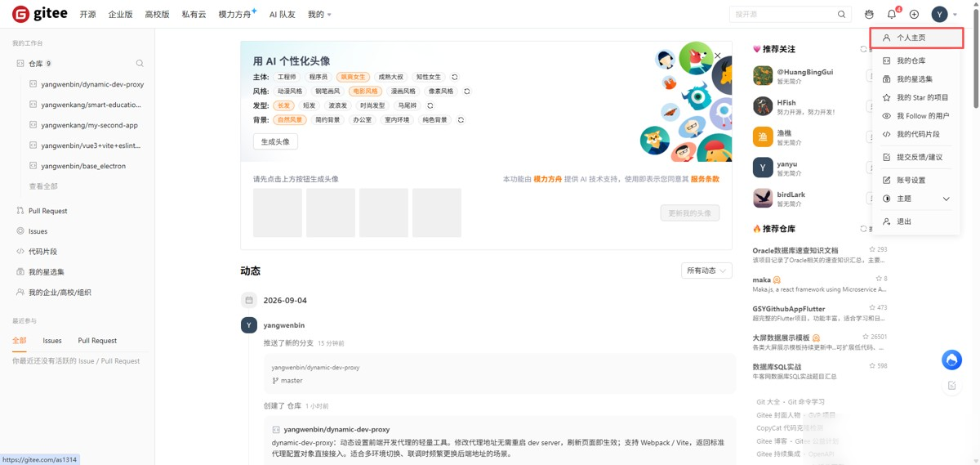This screenshot has width=980, height=465.
Task: Refresh the 推荐关注 list
Action: tap(864, 49)
